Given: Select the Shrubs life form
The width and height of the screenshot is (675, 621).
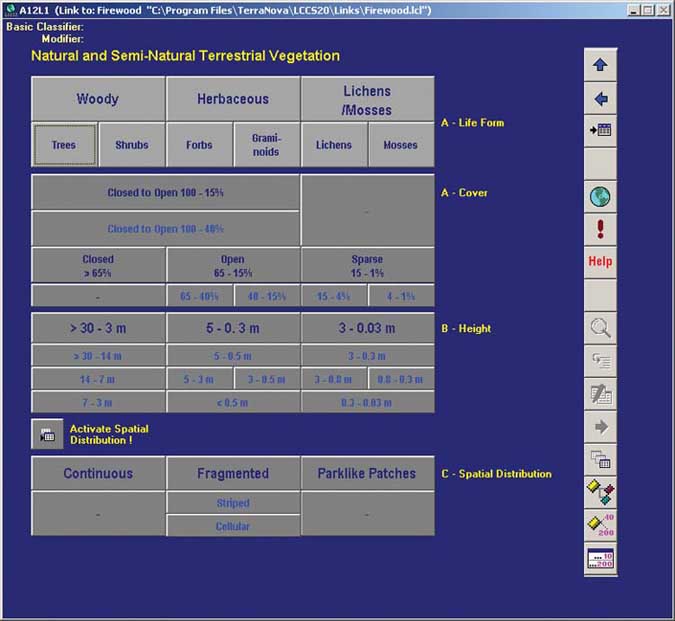Looking at the screenshot, I should pyautogui.click(x=132, y=145).
